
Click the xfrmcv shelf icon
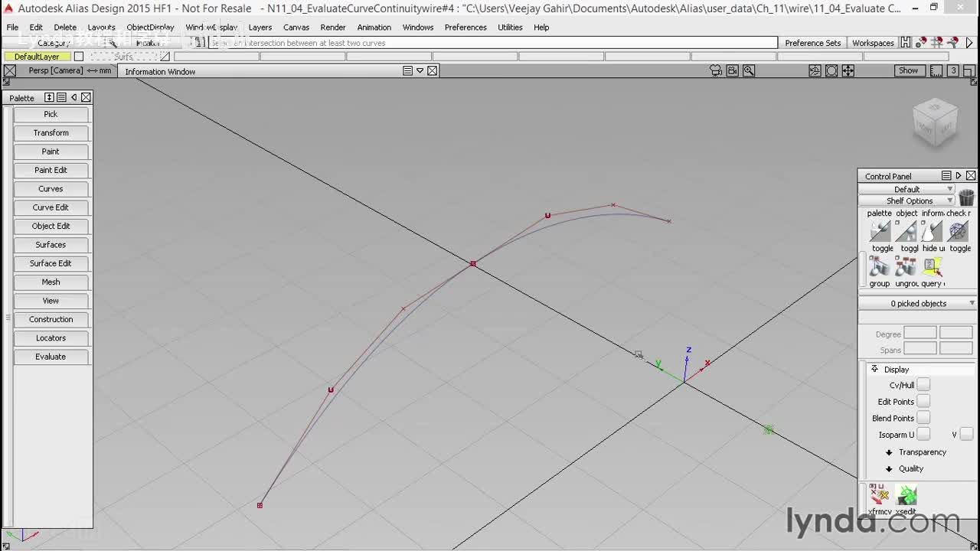(x=879, y=495)
